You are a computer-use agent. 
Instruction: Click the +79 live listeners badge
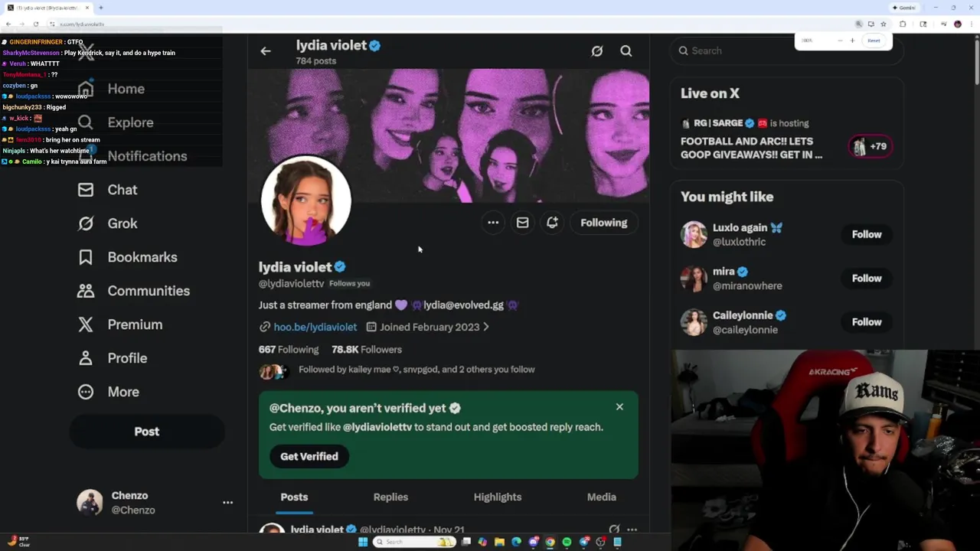pos(871,146)
